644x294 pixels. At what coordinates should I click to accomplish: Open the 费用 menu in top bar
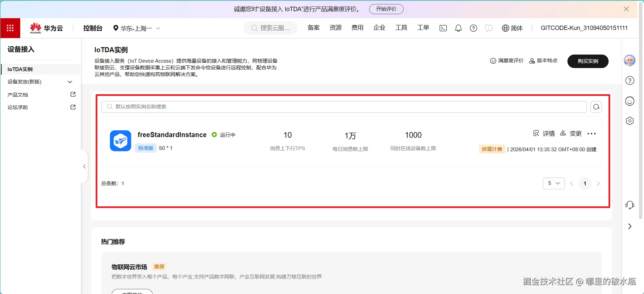(357, 28)
